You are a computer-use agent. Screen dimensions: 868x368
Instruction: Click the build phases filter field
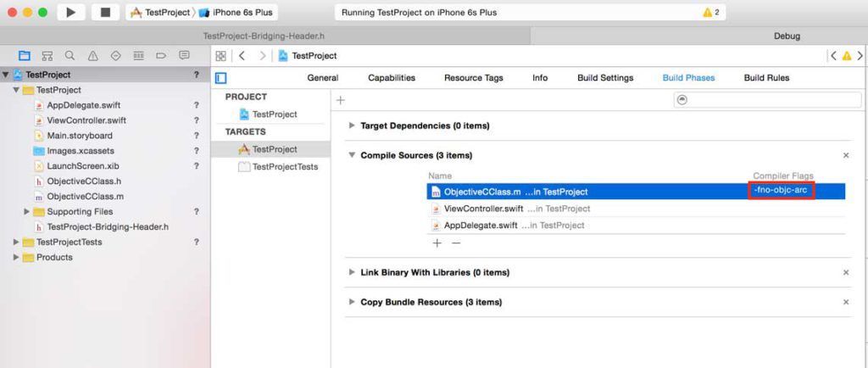pyautogui.click(x=767, y=99)
